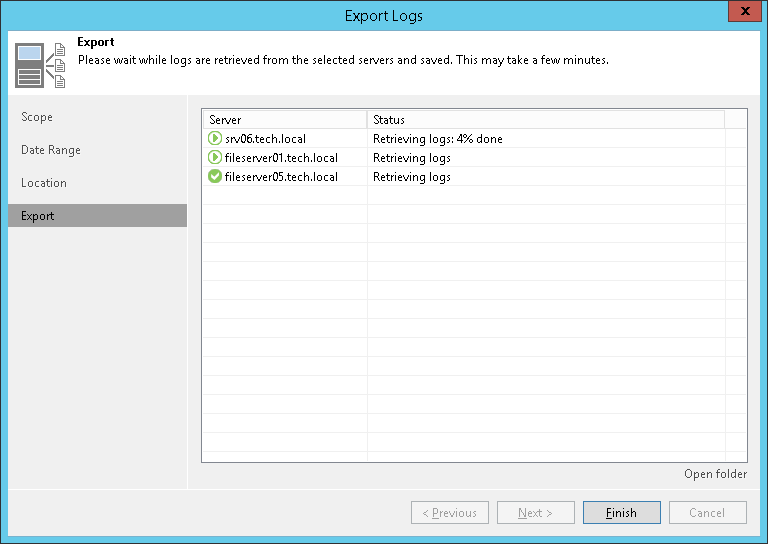The height and width of the screenshot is (544, 768).
Task: Close the Export Logs window
Action: pos(741,13)
